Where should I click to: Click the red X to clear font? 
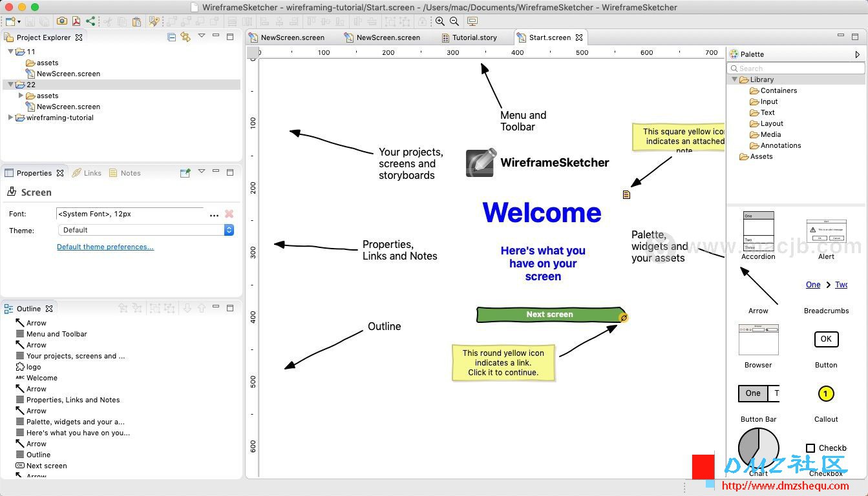click(x=229, y=214)
